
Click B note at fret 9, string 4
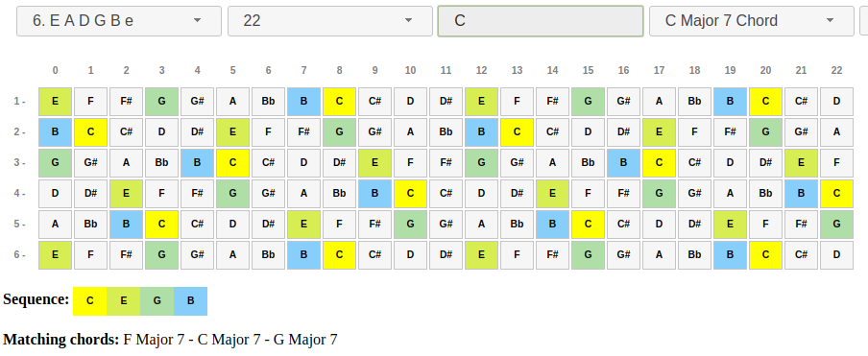pyautogui.click(x=374, y=194)
